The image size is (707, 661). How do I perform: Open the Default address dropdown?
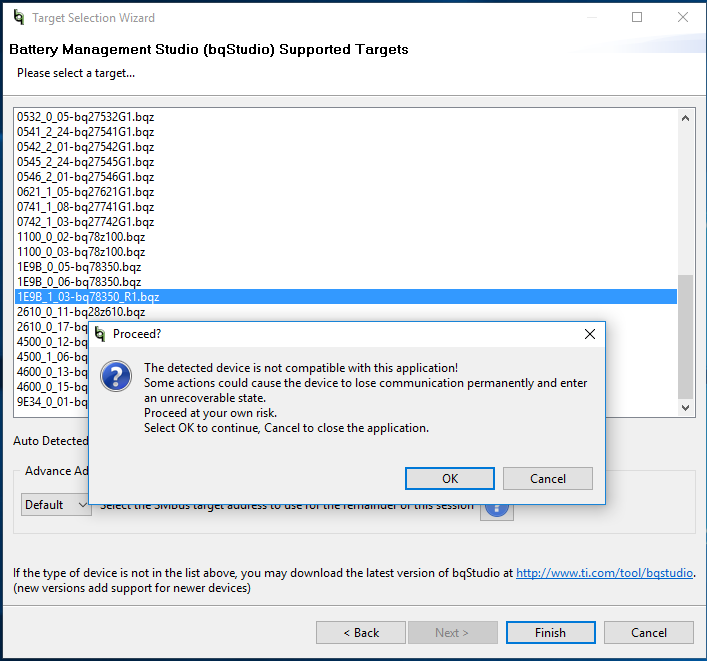(x=56, y=505)
